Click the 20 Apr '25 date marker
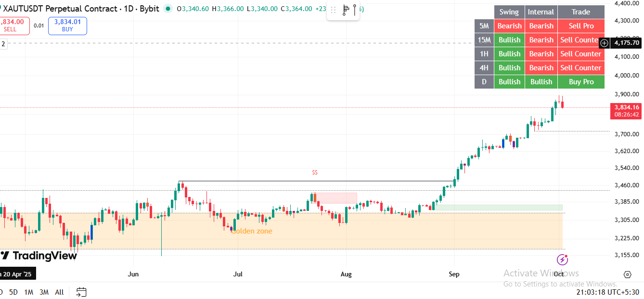Image resolution: width=644 pixels, height=299 pixels. [x=16, y=273]
